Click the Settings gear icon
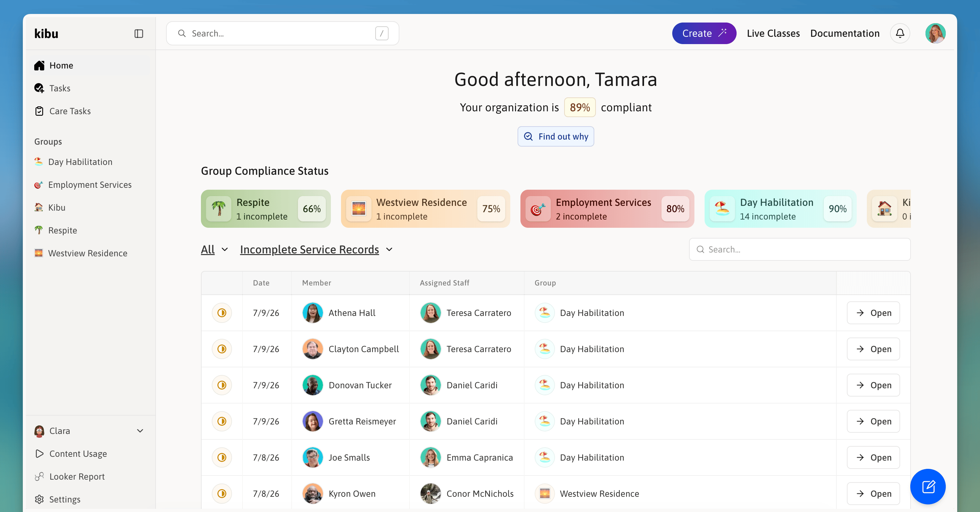The width and height of the screenshot is (980, 512). pyautogui.click(x=39, y=499)
